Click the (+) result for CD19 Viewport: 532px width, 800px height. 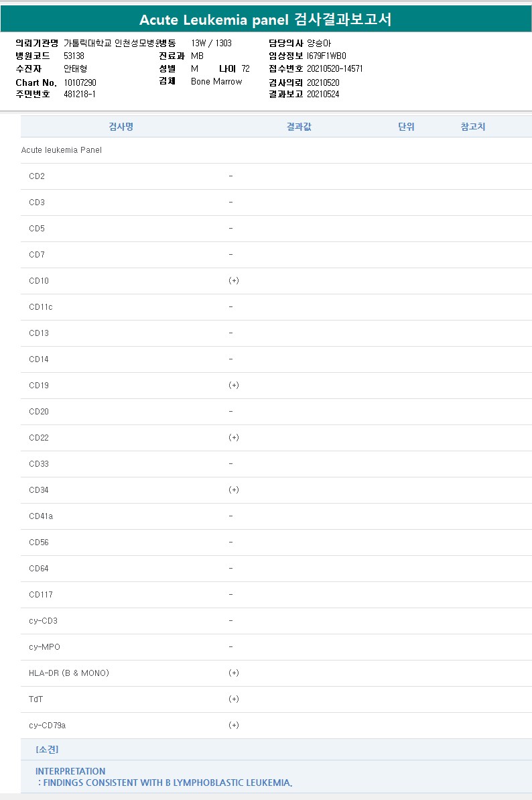233,386
